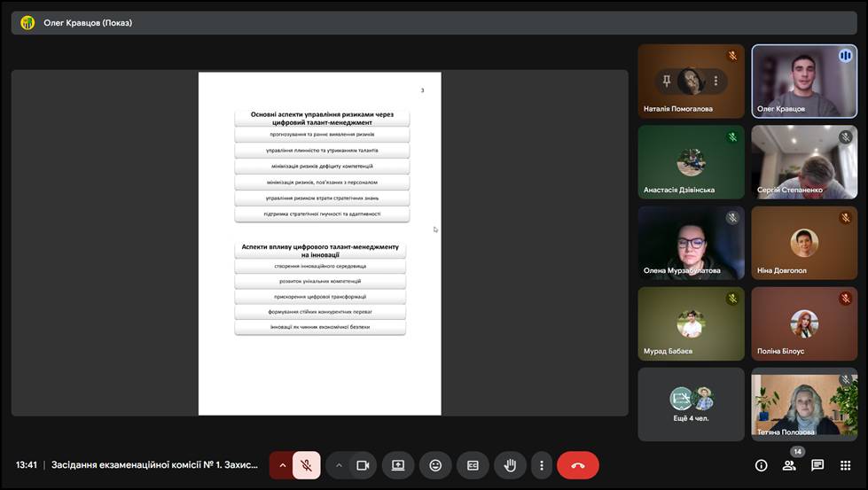Unmute the microphone in the bottom toolbar
Screen dimensions: 868x490
[x=307, y=465]
